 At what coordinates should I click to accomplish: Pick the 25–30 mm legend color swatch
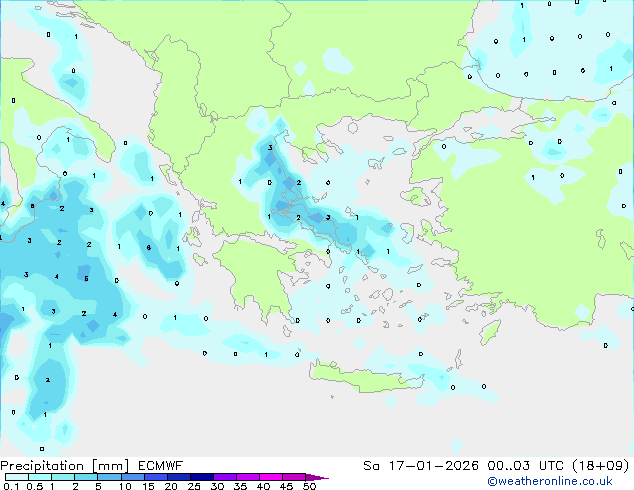tap(202, 477)
